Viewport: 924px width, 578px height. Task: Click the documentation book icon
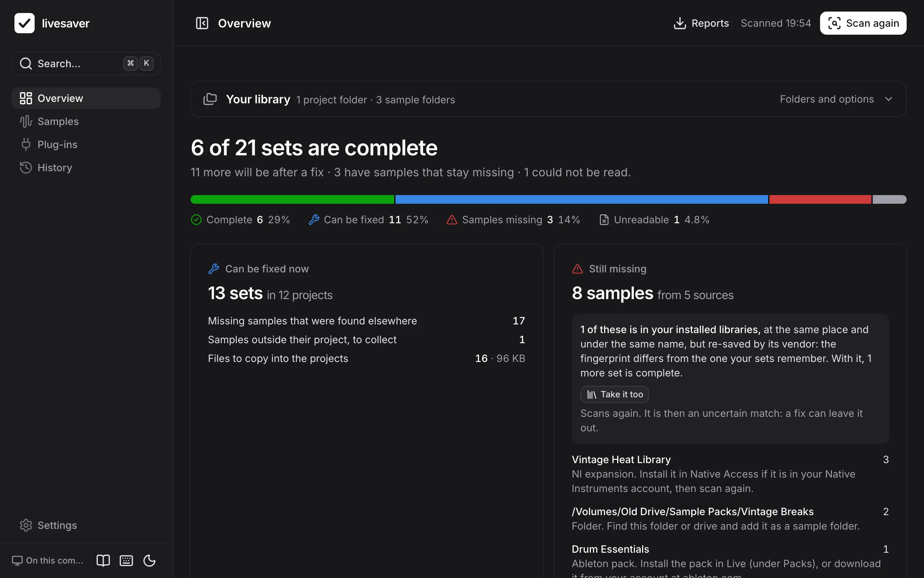pos(103,561)
